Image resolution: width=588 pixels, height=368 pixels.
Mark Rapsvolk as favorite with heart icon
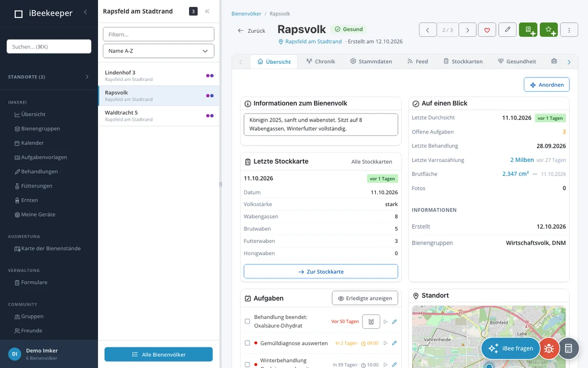[487, 30]
